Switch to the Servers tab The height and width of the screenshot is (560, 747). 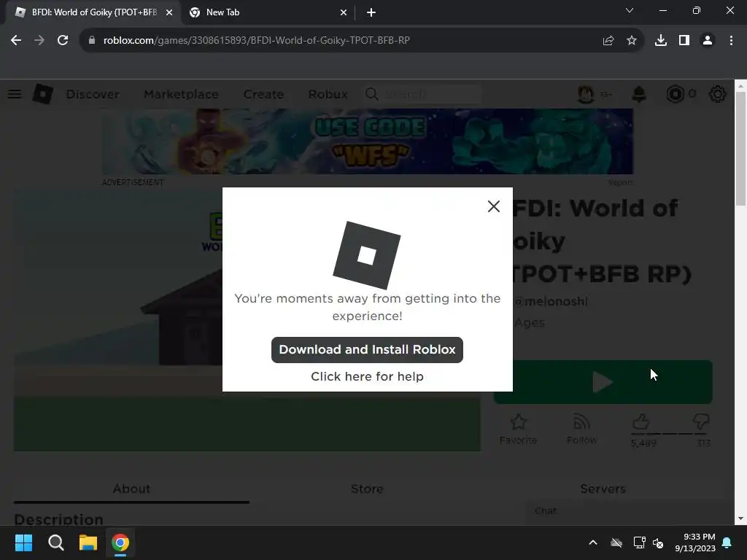coord(603,489)
